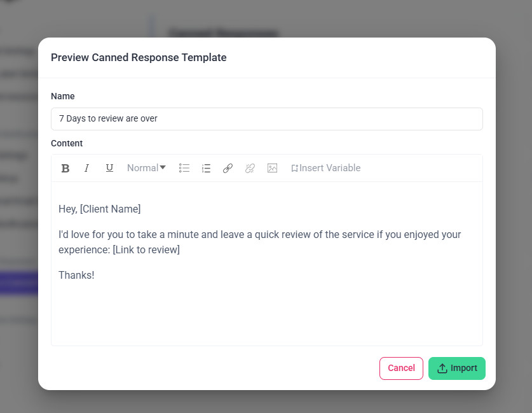Apply italic formatting to content
The width and height of the screenshot is (532, 413).
tap(87, 168)
